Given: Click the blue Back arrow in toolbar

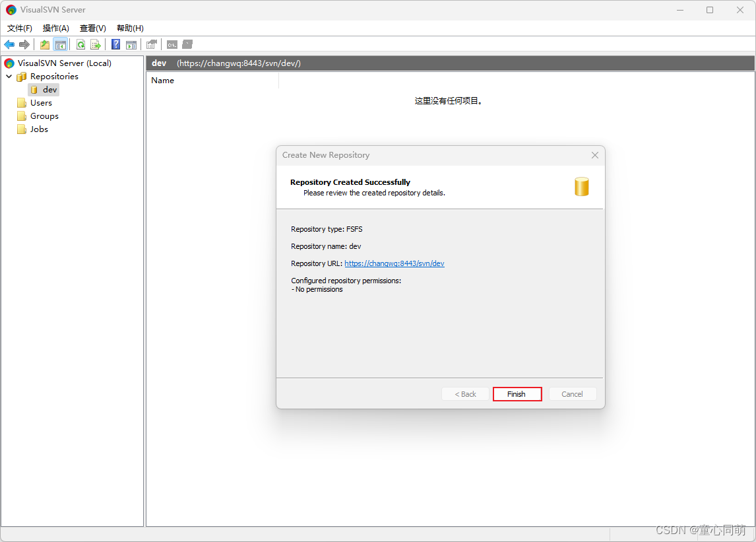Looking at the screenshot, I should 9,45.
